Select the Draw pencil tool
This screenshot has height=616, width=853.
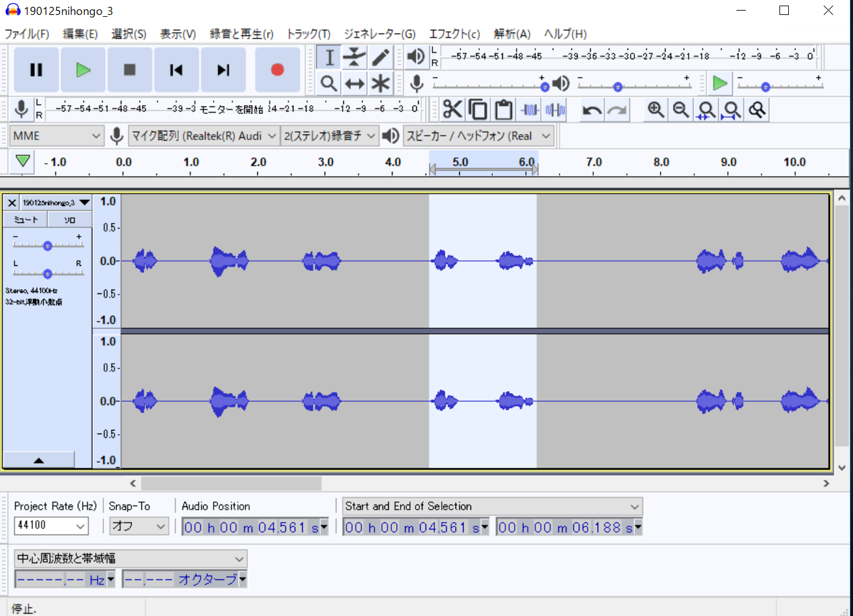pyautogui.click(x=380, y=57)
